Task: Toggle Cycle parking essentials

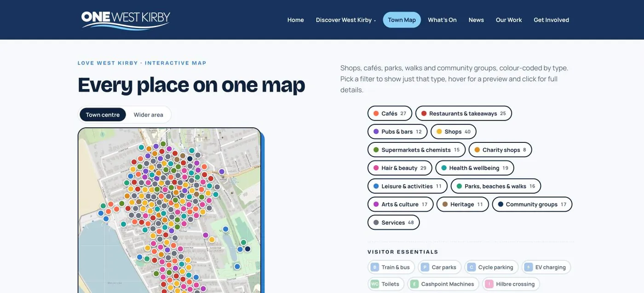Action: tap(491, 267)
